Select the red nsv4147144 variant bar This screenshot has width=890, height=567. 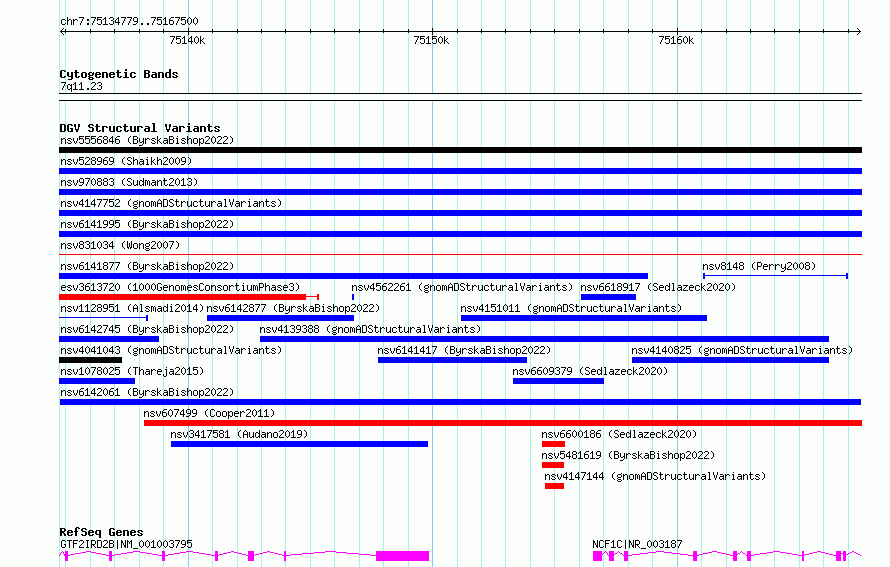[x=555, y=486]
